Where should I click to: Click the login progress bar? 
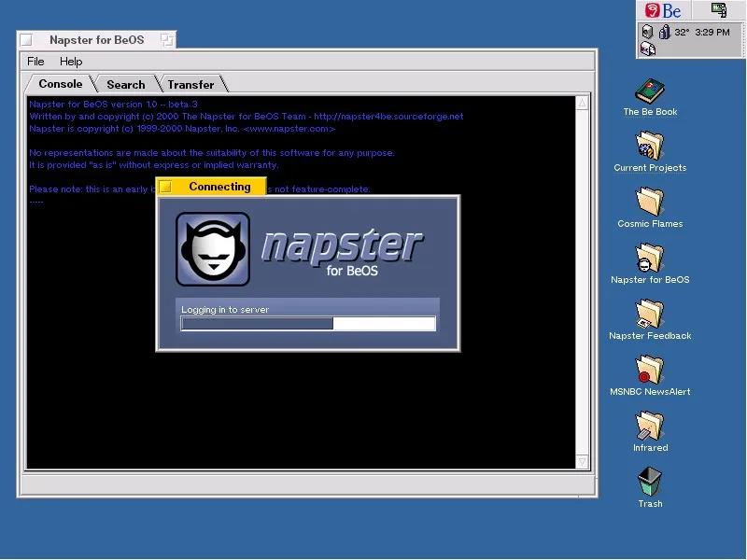[308, 324]
